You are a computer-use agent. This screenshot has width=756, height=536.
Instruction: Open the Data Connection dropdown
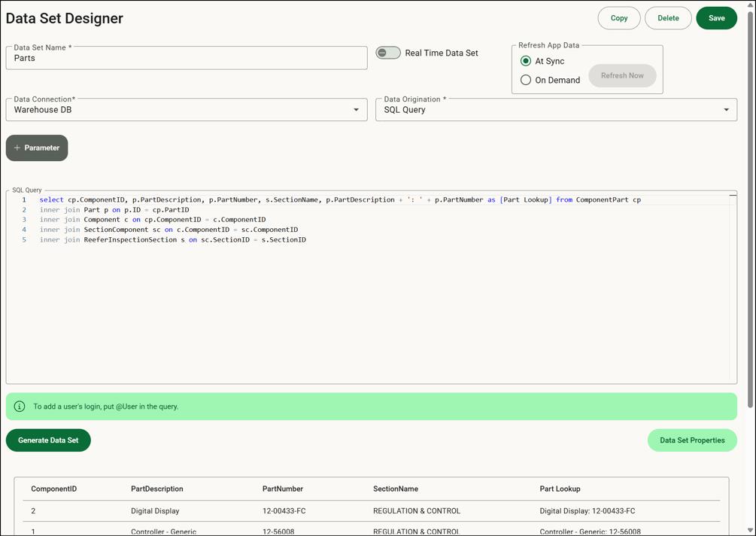click(188, 109)
